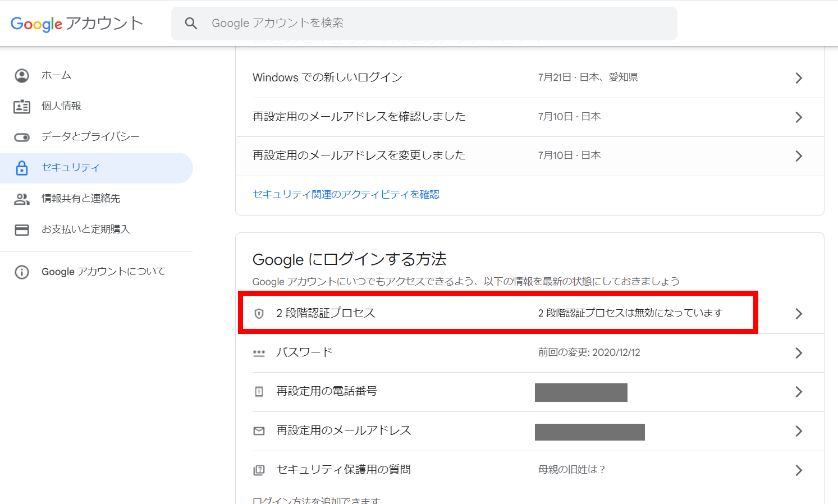Open Windows での新しいログイン activity

tap(530, 78)
